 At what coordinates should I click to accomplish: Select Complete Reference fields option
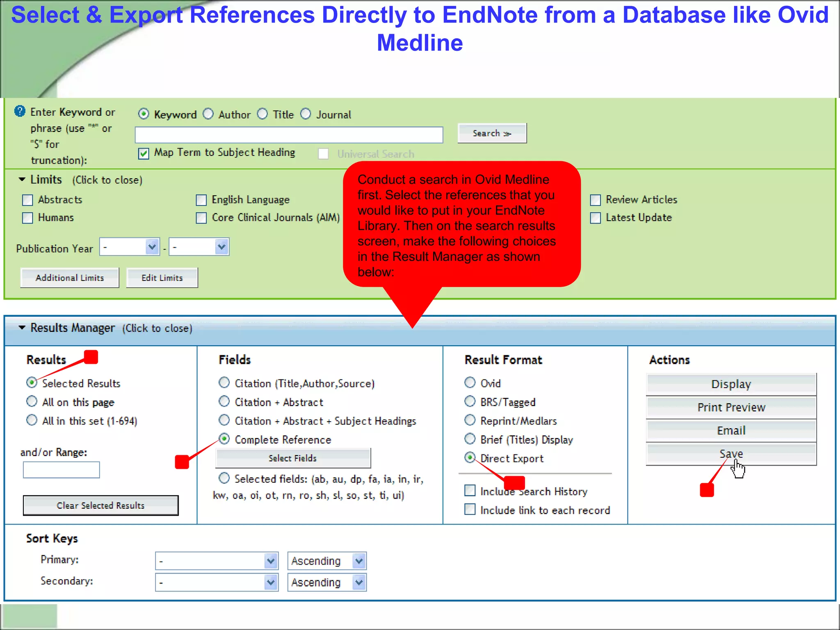click(224, 439)
